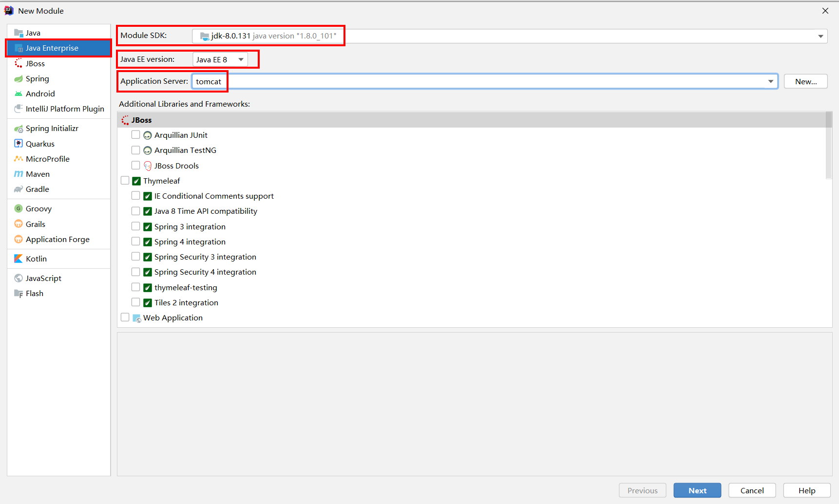Click the JBoss sidebar icon
Viewport: 839px width, 504px height.
coord(19,63)
